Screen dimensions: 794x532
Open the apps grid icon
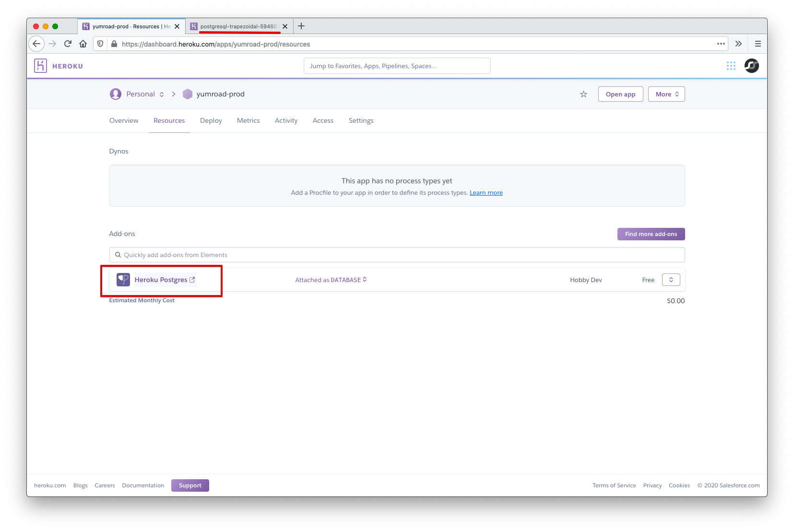click(x=731, y=66)
